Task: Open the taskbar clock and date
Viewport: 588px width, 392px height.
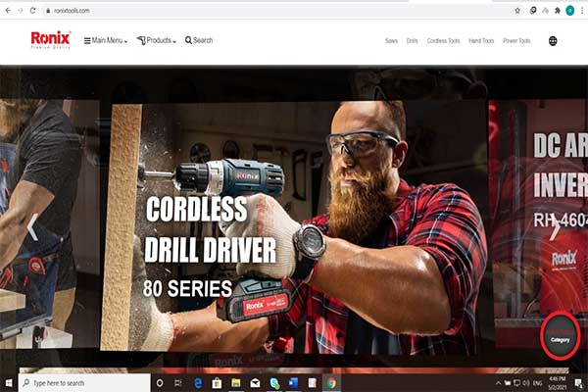Action: 557,383
